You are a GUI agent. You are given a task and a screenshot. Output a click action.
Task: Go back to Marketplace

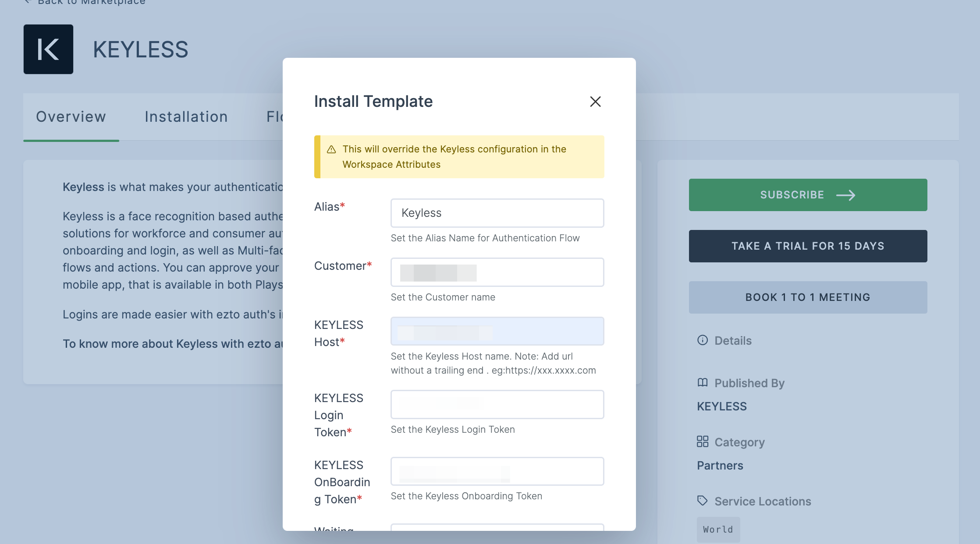coord(85,2)
